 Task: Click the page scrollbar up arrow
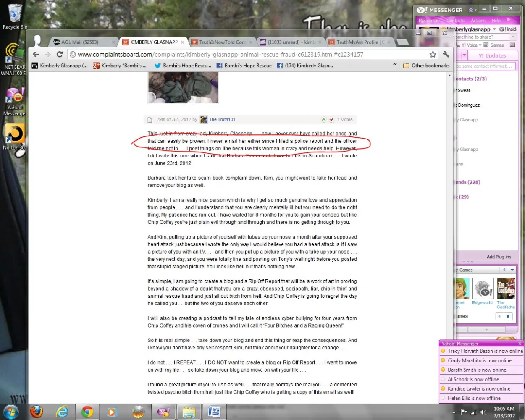point(449,76)
